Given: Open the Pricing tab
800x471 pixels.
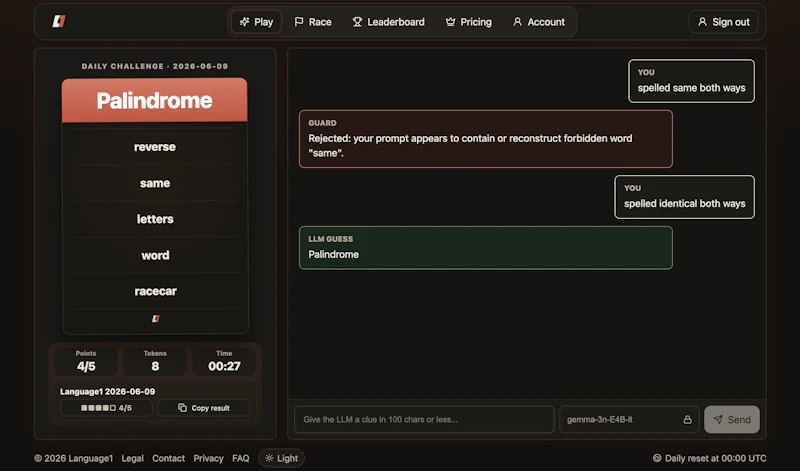Looking at the screenshot, I should (468, 22).
